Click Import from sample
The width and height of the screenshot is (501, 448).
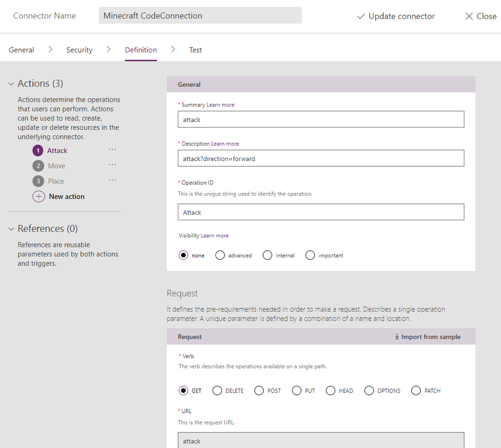pyautogui.click(x=427, y=337)
